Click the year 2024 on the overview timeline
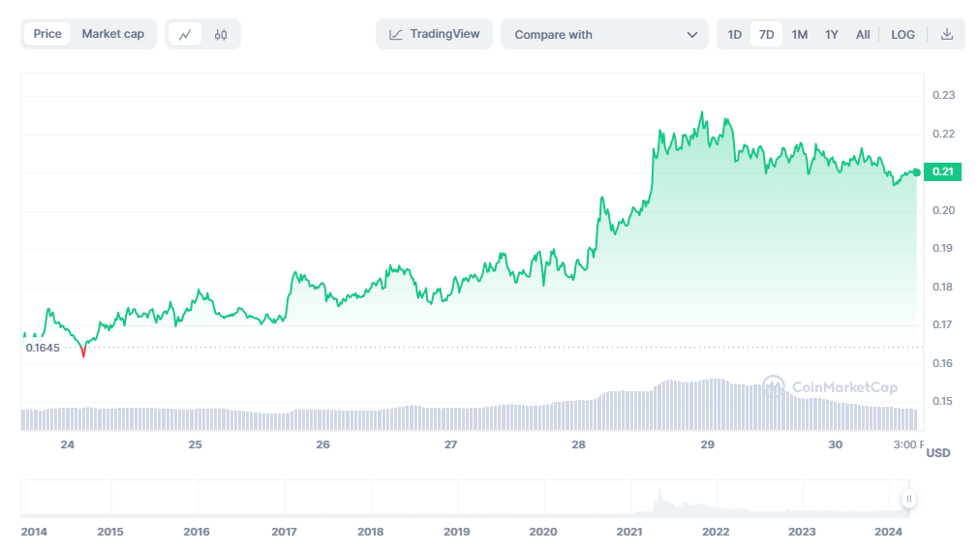The image size is (980, 552). [x=888, y=532]
